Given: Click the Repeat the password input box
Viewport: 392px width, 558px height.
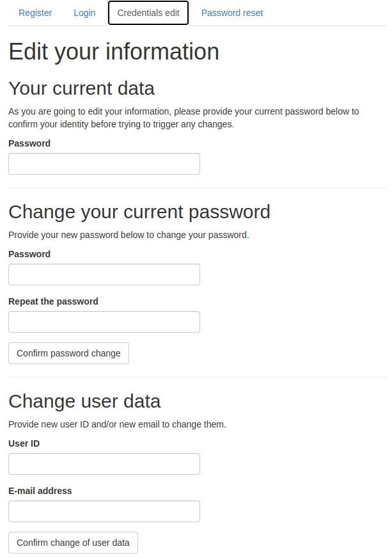Looking at the screenshot, I should point(104,322).
